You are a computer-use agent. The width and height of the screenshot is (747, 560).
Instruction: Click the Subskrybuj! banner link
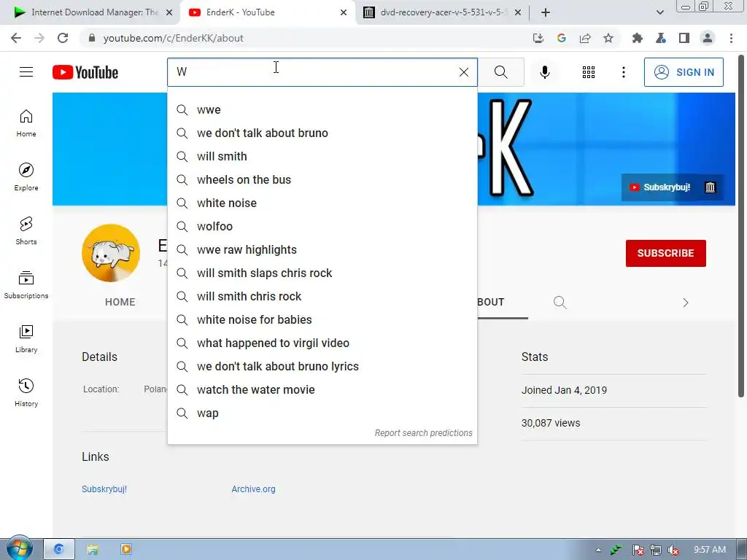661,187
